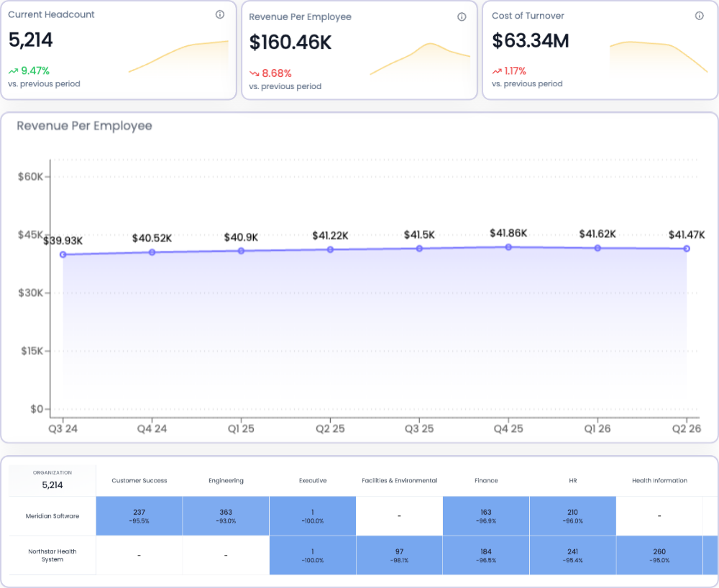Select the Q4 24 data point on chart

152,252
